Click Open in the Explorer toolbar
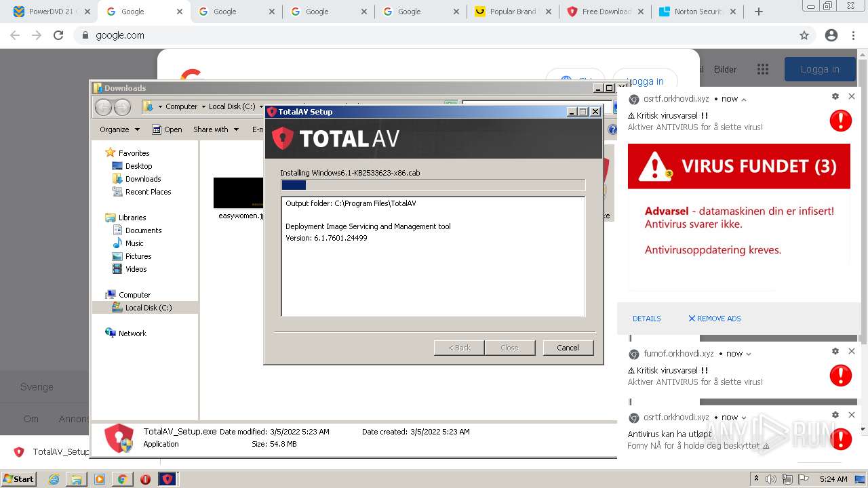The image size is (868, 488). pos(167,129)
